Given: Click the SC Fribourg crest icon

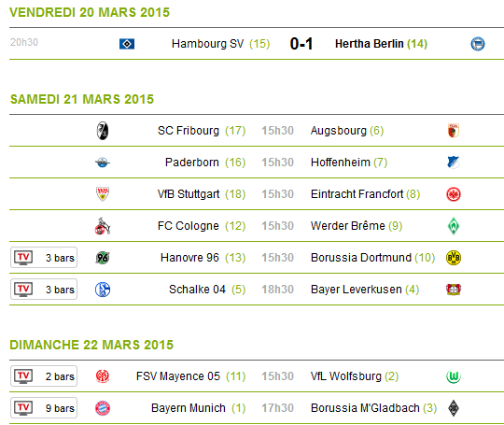Looking at the screenshot, I should pos(103,131).
